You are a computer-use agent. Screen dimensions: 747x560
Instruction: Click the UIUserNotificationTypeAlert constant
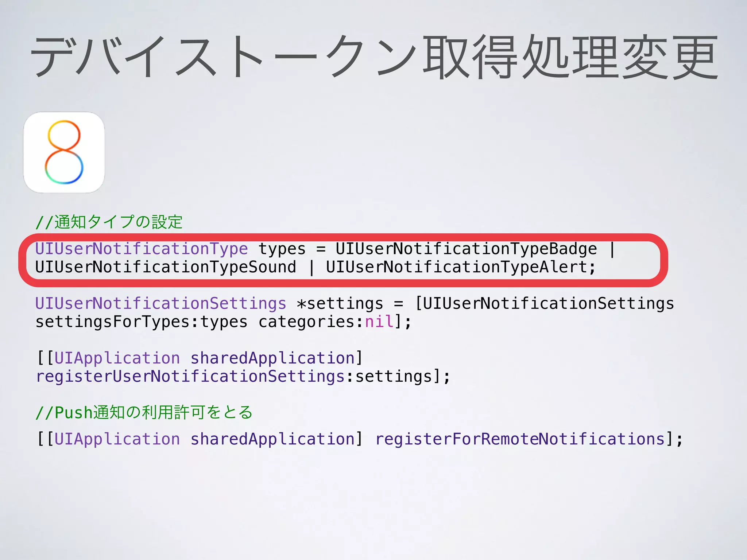457,267
